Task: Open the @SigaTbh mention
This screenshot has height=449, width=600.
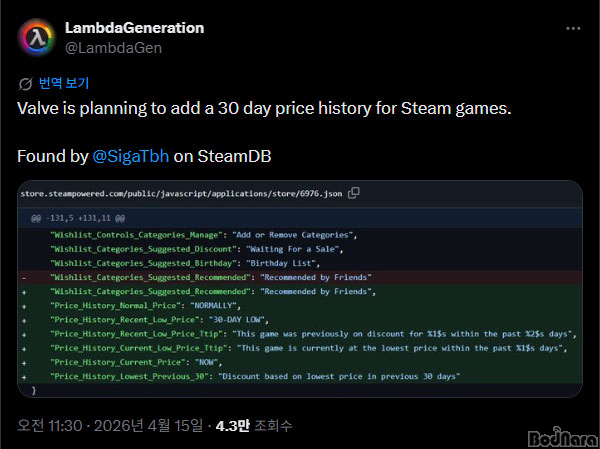Action: (x=132, y=156)
